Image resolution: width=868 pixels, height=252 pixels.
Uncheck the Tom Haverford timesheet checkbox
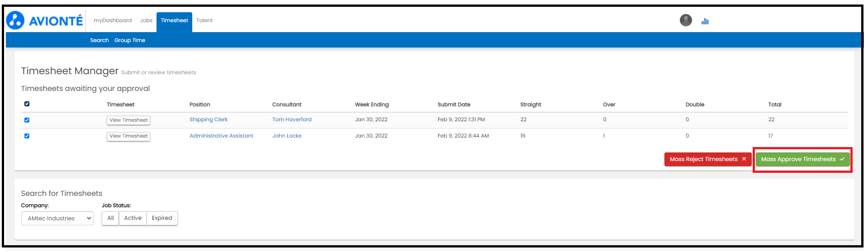click(27, 120)
